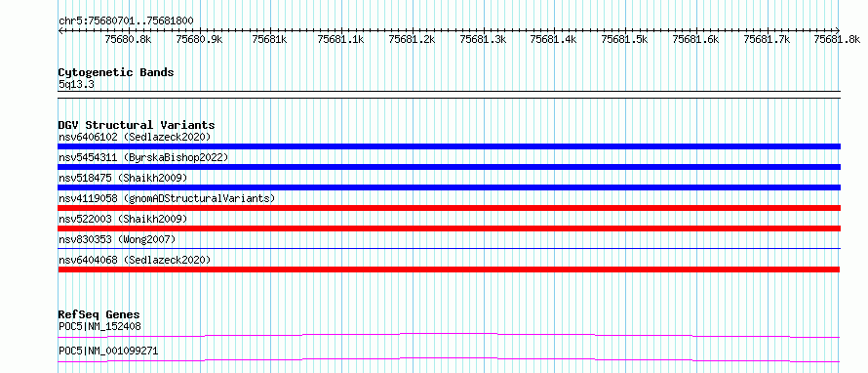
Task: Click the red bar under nsv6404068
Action: 449,269
